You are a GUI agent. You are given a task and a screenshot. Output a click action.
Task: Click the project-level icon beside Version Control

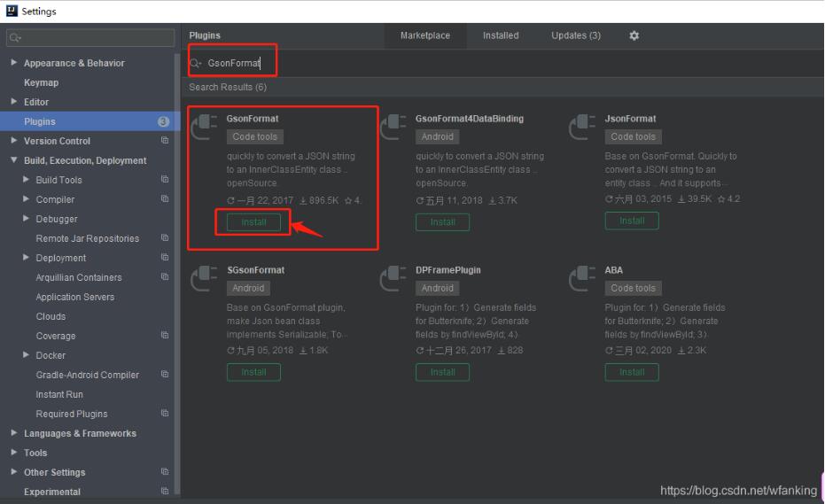coord(165,141)
